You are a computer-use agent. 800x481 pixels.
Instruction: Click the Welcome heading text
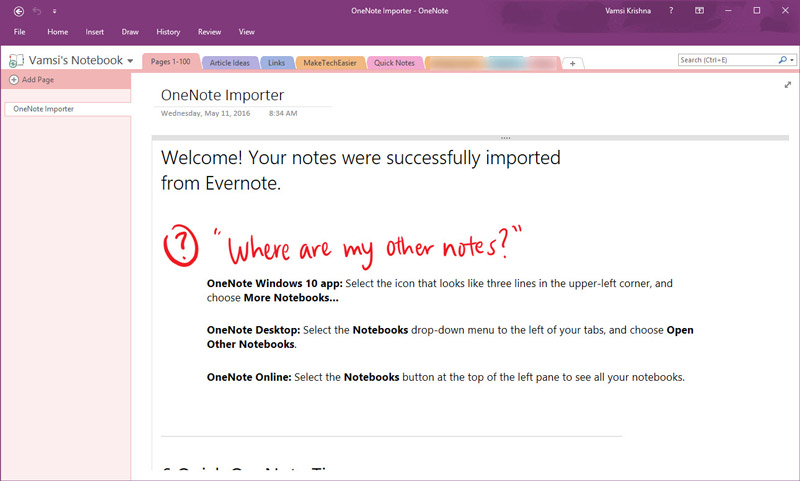pos(360,170)
